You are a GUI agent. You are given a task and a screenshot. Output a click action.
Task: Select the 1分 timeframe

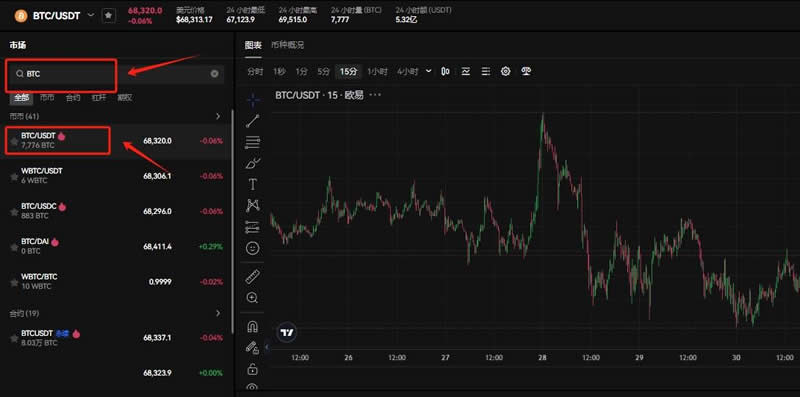[301, 71]
